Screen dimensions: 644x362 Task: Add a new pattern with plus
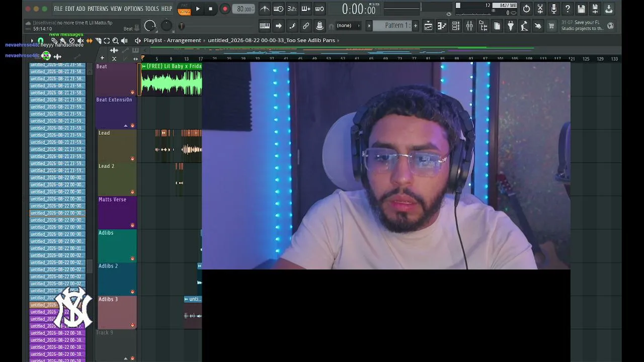415,26
